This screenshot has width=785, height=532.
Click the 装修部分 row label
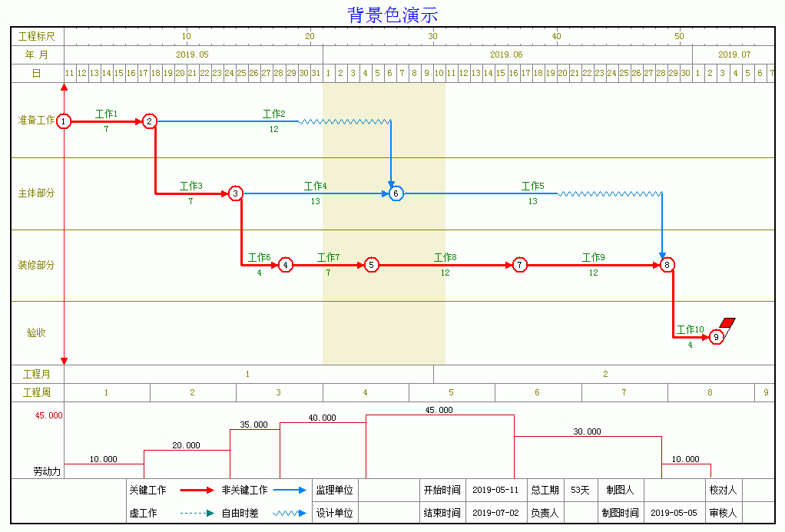(x=37, y=265)
